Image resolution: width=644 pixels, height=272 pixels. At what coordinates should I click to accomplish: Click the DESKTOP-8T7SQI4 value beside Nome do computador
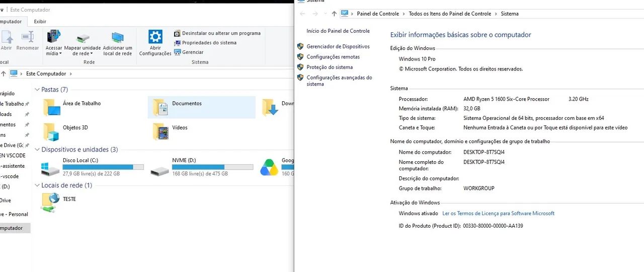[484, 152]
